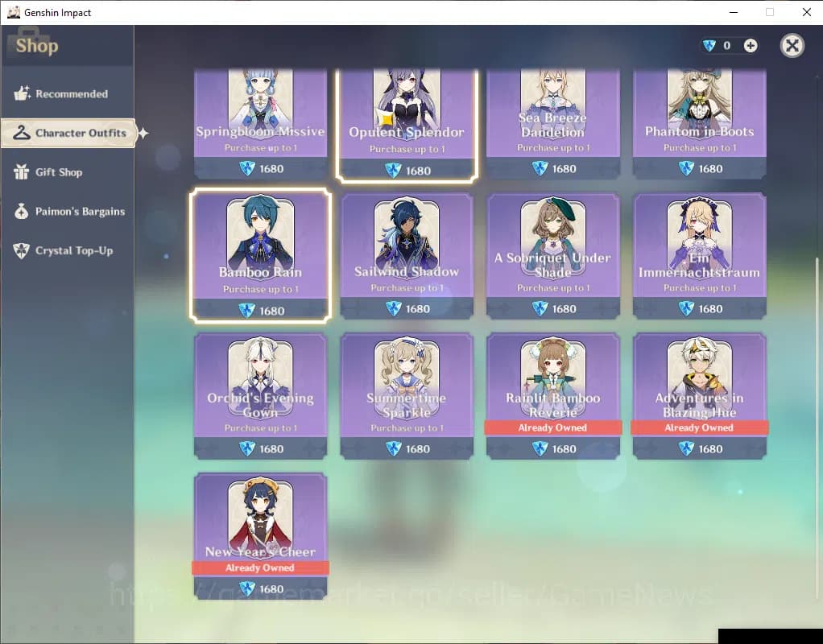The width and height of the screenshot is (823, 644).
Task: Click the 1680 price on Springbloom Missive
Action: [271, 169]
